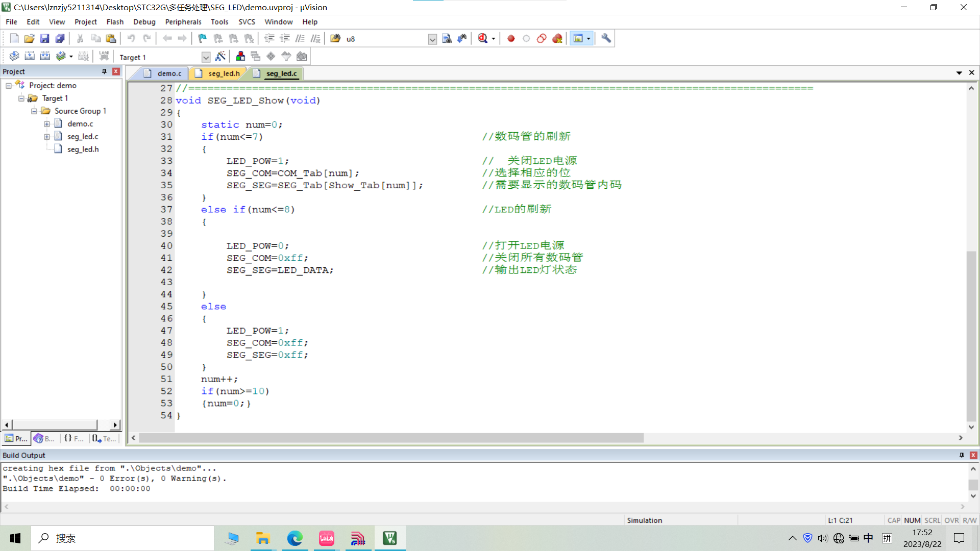This screenshot has height=551, width=980.
Task: Click the editor horizontal scrollbar thumb
Action: [391, 438]
